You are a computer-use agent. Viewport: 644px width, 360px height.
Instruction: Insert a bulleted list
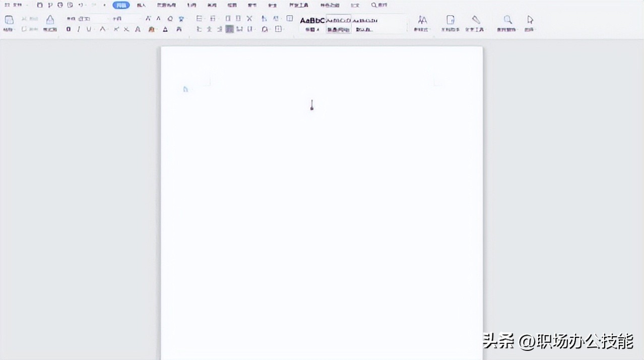point(200,19)
